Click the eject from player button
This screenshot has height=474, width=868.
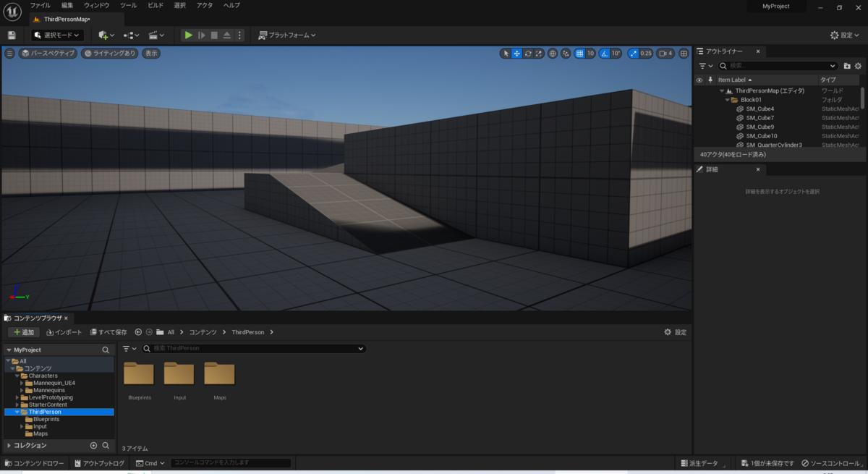(227, 35)
